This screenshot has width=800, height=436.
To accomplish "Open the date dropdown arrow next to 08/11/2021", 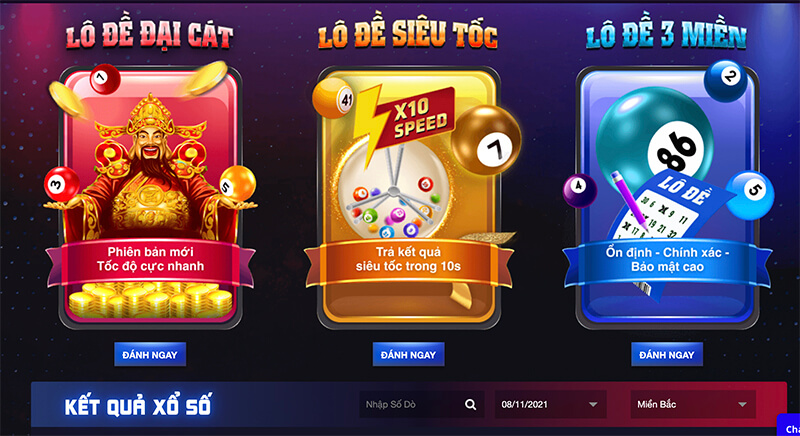I will pyautogui.click(x=593, y=404).
